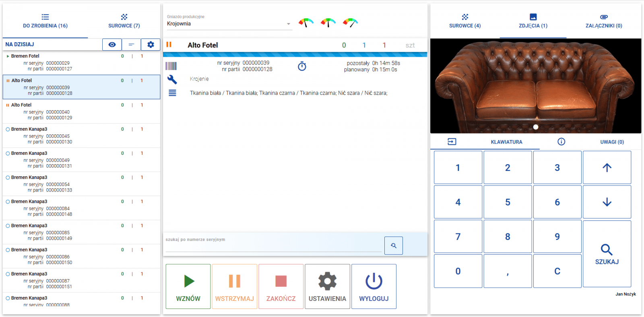Open the Gniazdo produkcyjne Krojownia dropdown

229,24
